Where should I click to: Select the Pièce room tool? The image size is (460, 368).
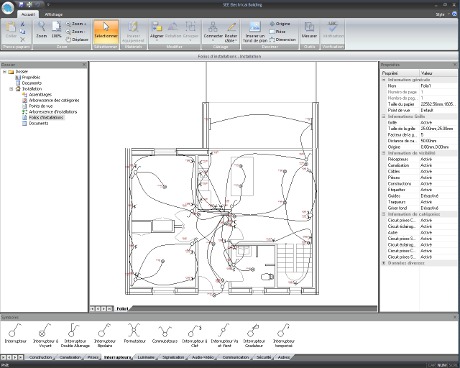coord(277,32)
